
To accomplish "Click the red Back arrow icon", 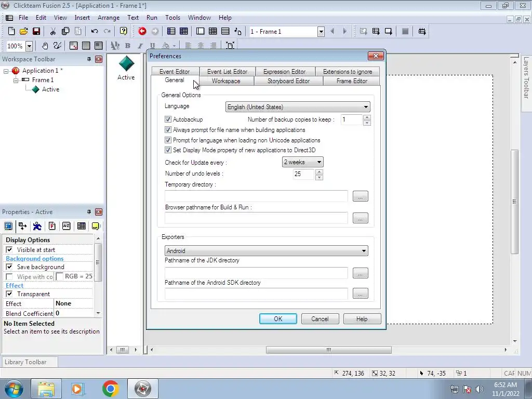I will tap(142, 31).
